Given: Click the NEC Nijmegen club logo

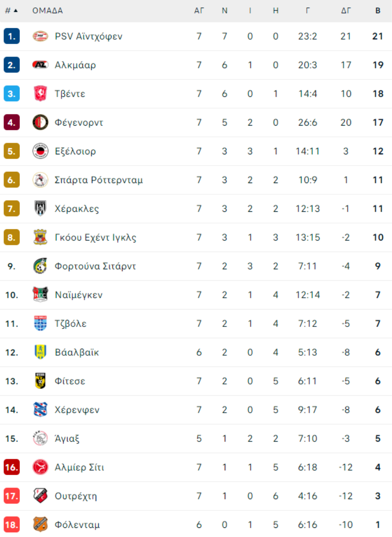Looking at the screenshot, I should [41, 295].
